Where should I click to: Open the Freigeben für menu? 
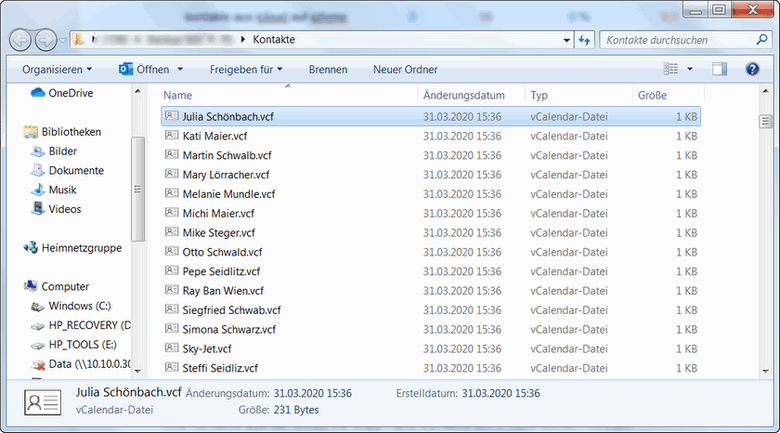[246, 70]
